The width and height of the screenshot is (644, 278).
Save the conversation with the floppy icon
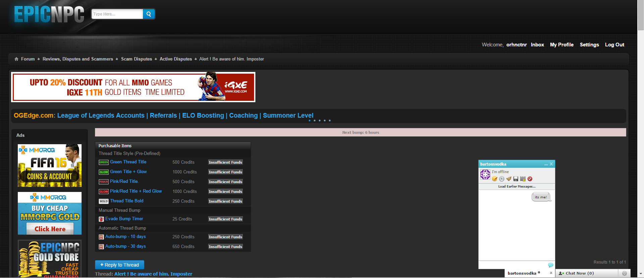point(516,179)
